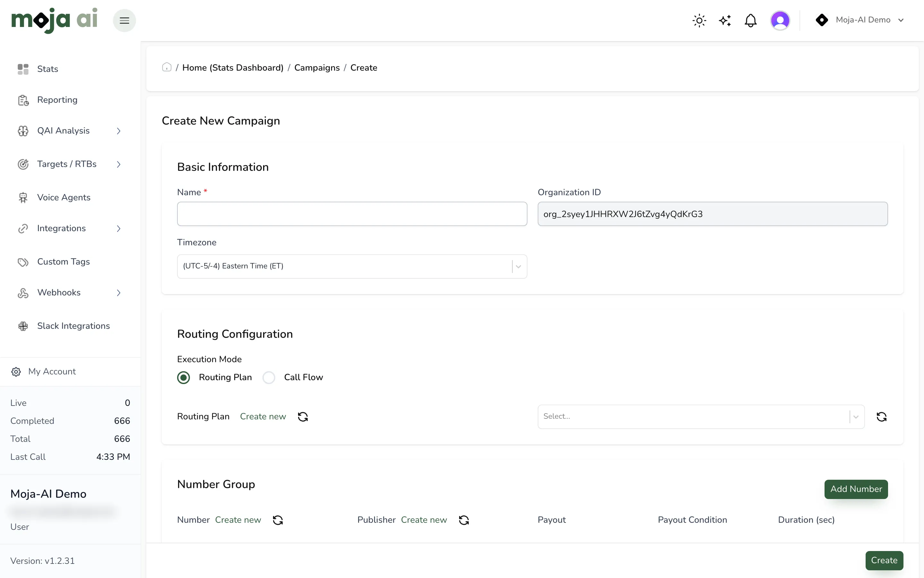Screen dimensions: 924x578
Task: Refresh the Number list in Number Group
Action: coord(278,520)
